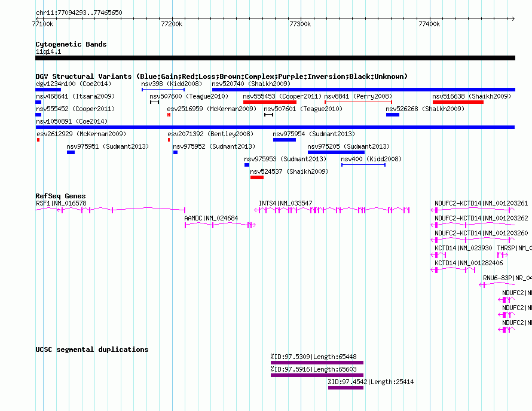The image size is (532, 411).
Task: Select variant nsv975952 (Sudmant2013) label
Action: 214,146
